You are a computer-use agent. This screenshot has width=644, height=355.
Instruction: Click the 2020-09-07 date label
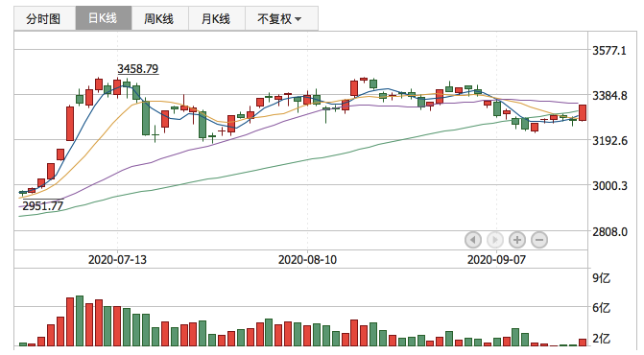pyautogui.click(x=496, y=260)
